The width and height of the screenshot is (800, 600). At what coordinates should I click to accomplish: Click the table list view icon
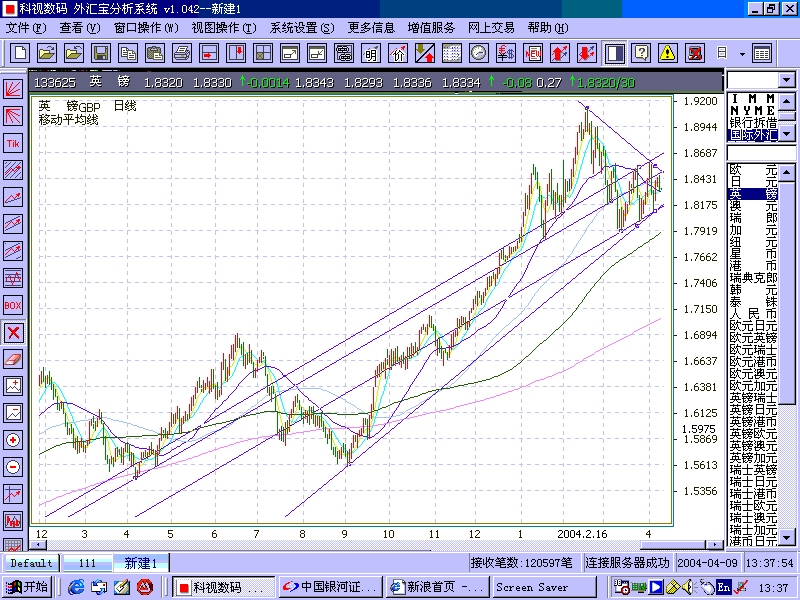tap(762, 53)
